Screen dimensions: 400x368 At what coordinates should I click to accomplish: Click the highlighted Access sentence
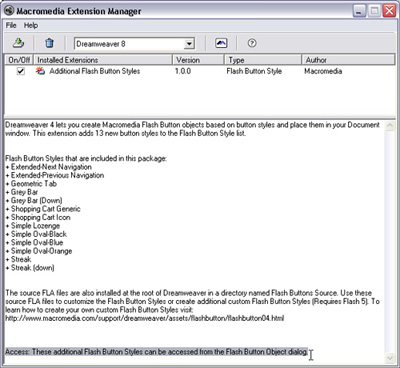coord(157,352)
